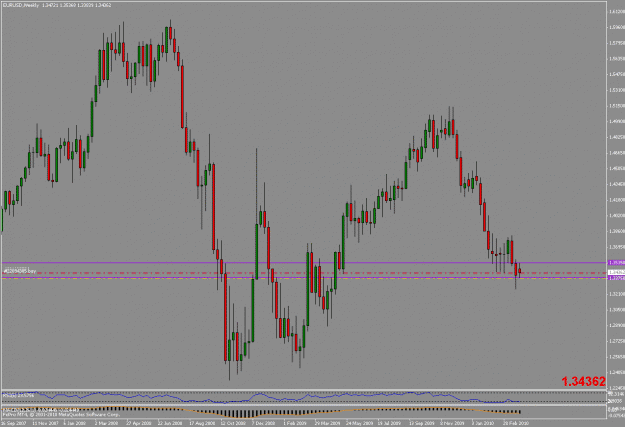Select the upper purple horizontal line
The width and height of the screenshot is (625, 427).
coord(303,263)
